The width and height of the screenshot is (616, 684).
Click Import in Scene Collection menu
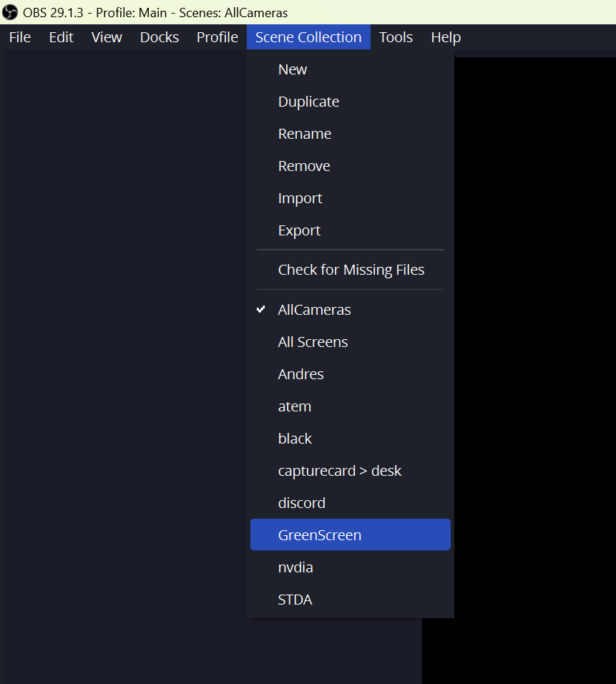click(351, 198)
